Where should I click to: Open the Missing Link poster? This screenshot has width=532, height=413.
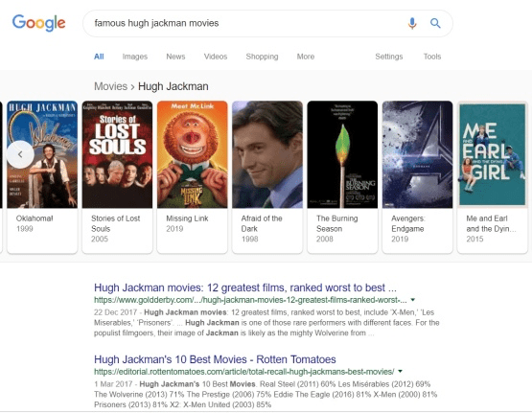(x=192, y=154)
